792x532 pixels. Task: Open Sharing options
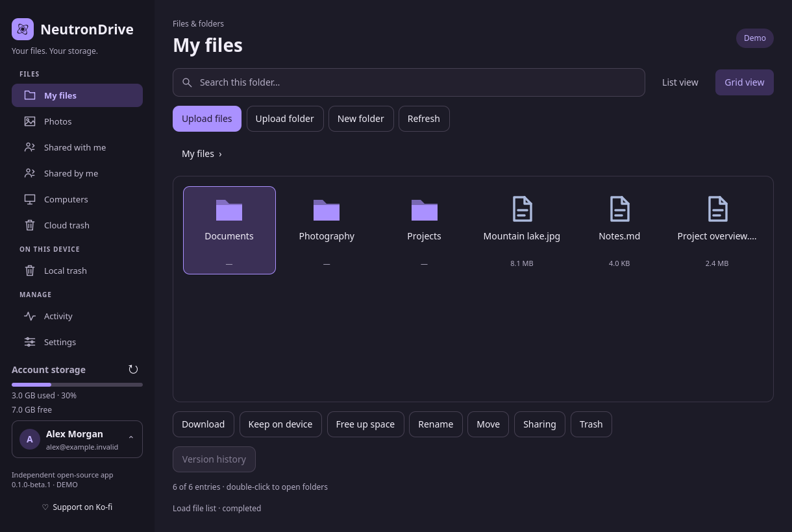539,424
